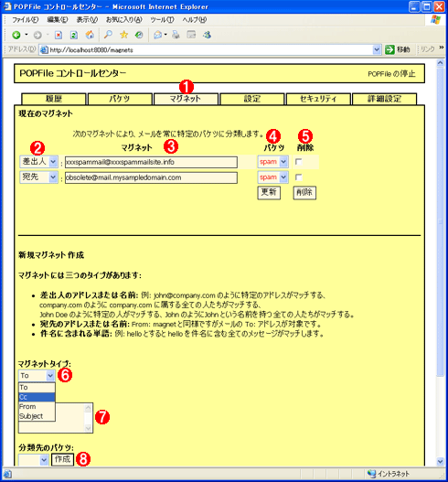
Task: Click the IE page icon in title bar
Action: (x=6, y=6)
